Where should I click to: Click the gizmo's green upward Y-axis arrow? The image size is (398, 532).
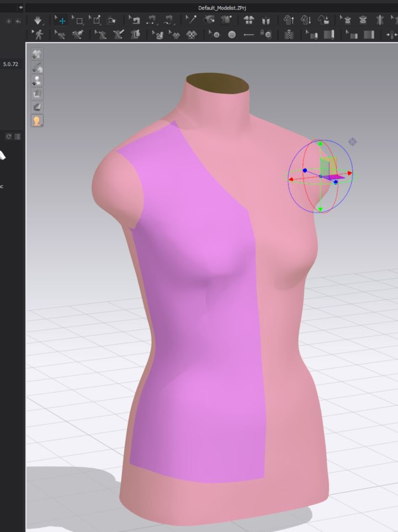pos(320,144)
